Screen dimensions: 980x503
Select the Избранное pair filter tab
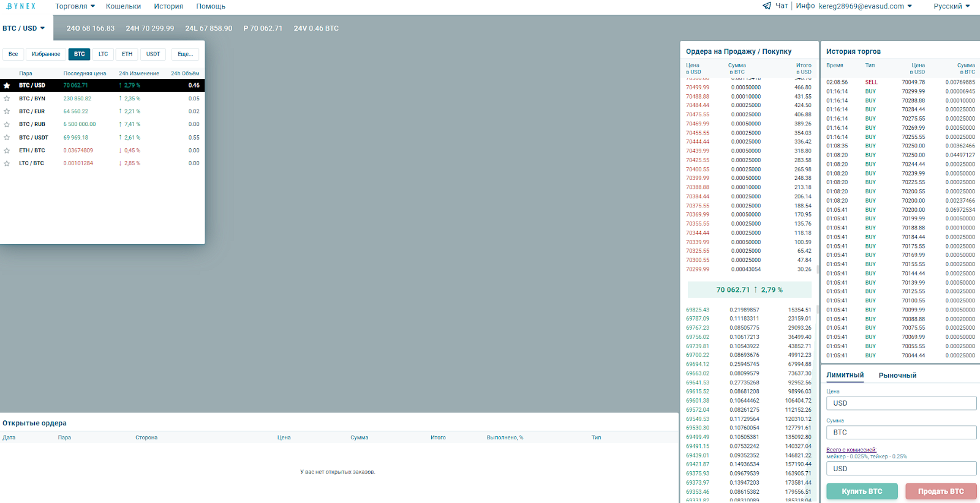point(46,54)
